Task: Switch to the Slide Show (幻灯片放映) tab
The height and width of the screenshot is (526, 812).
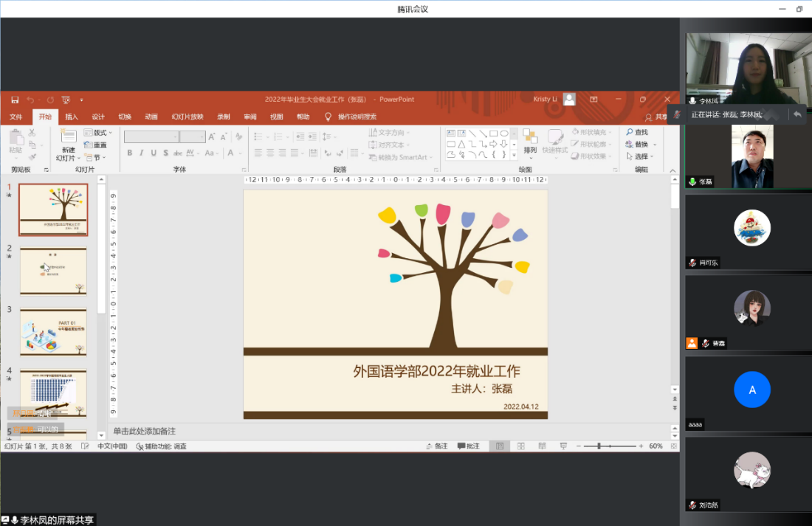Action: click(x=187, y=117)
